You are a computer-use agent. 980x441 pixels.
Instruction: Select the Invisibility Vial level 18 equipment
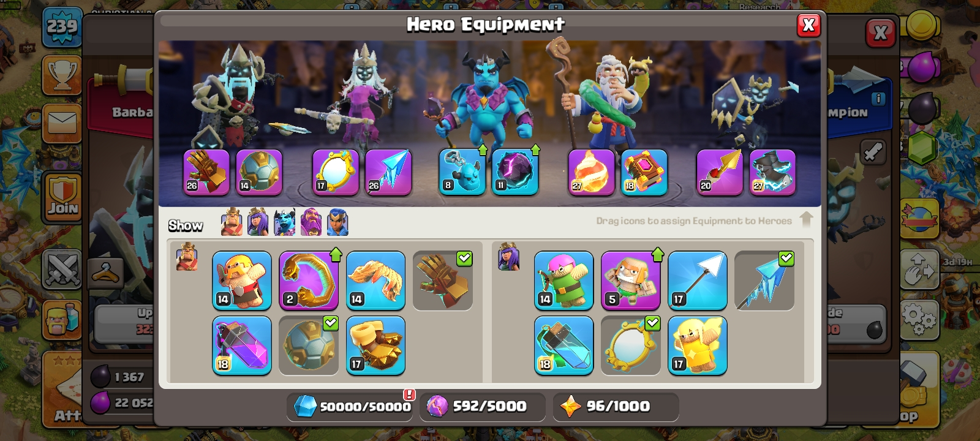(x=563, y=345)
